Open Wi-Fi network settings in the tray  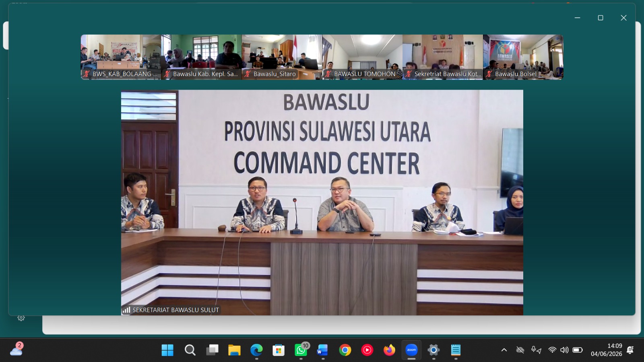pyautogui.click(x=552, y=350)
